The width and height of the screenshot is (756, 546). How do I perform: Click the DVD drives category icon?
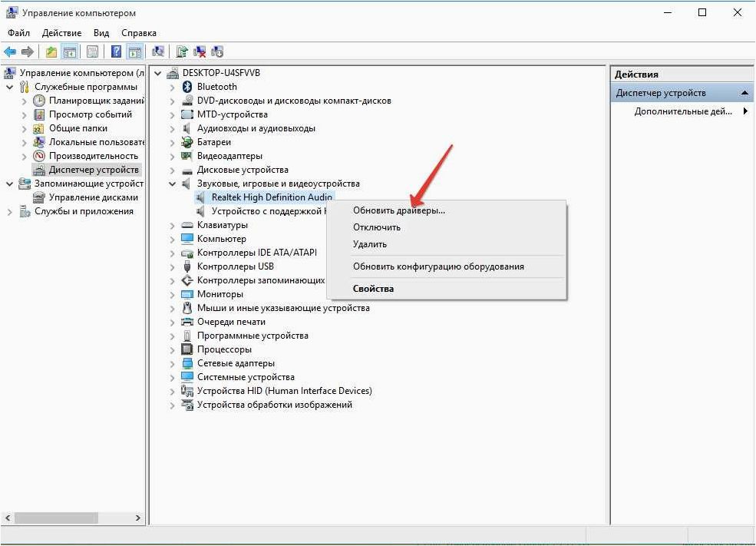pos(187,101)
